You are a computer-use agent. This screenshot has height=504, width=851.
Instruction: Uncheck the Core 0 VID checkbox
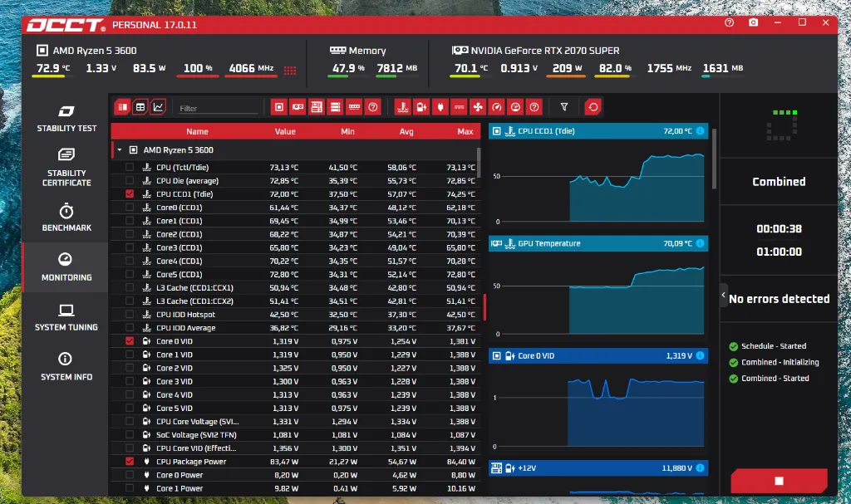coord(129,340)
